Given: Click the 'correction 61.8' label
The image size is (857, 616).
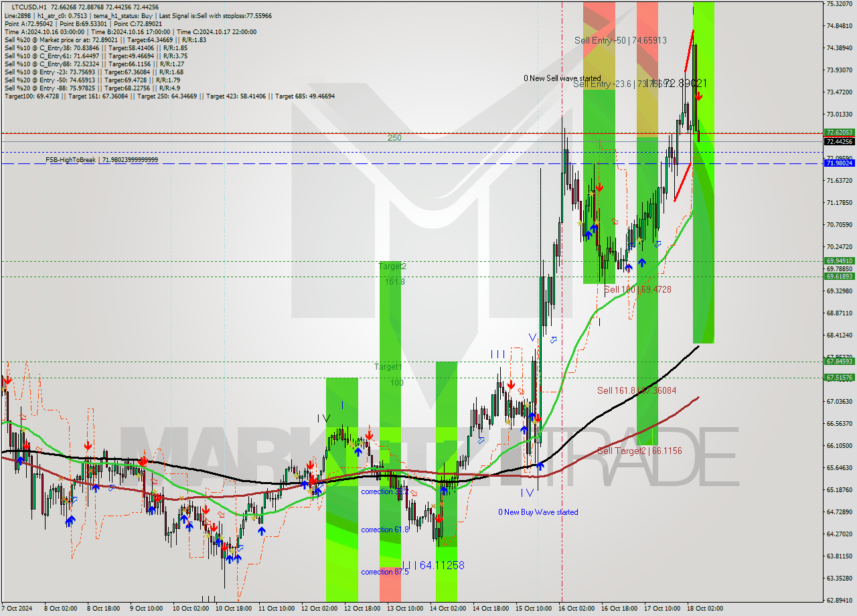Looking at the screenshot, I should coord(385,530).
